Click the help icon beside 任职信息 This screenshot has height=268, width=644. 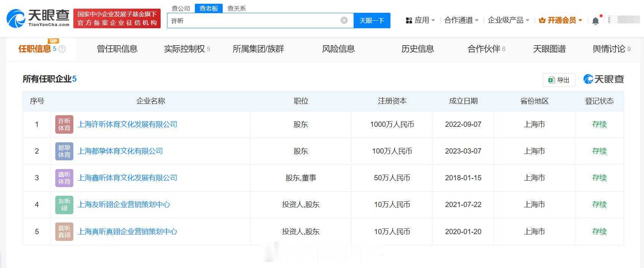62,49
